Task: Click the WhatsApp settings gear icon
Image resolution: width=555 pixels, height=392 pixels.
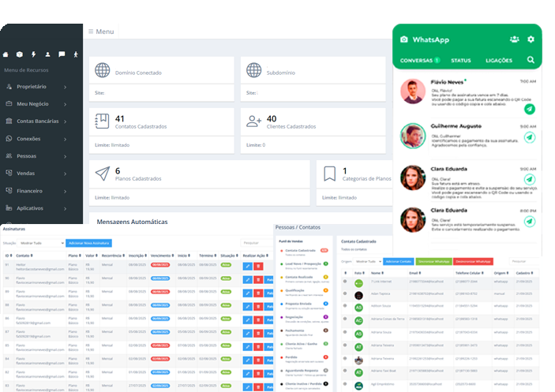Action: click(531, 39)
